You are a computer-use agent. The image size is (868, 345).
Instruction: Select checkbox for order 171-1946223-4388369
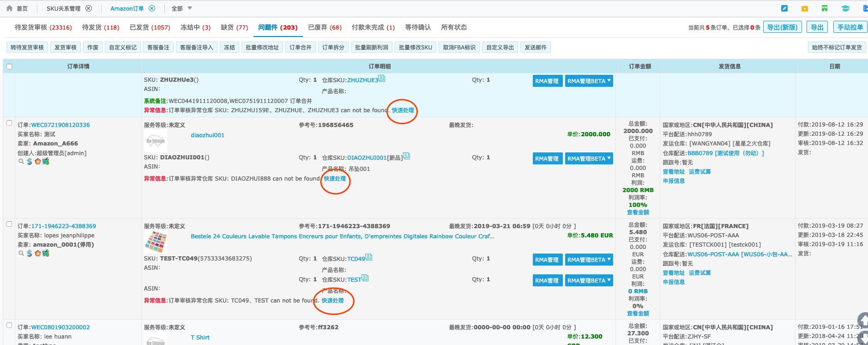9,224
